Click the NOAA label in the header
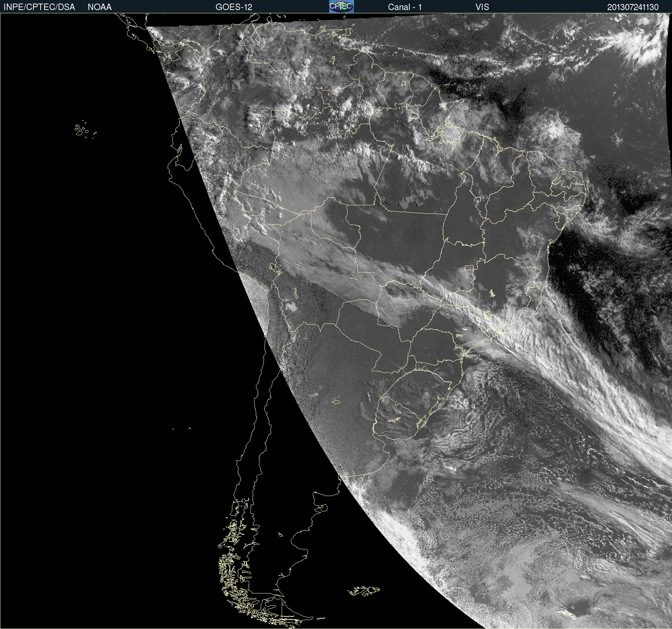Viewport: 672px width, 629px height. pyautogui.click(x=100, y=7)
